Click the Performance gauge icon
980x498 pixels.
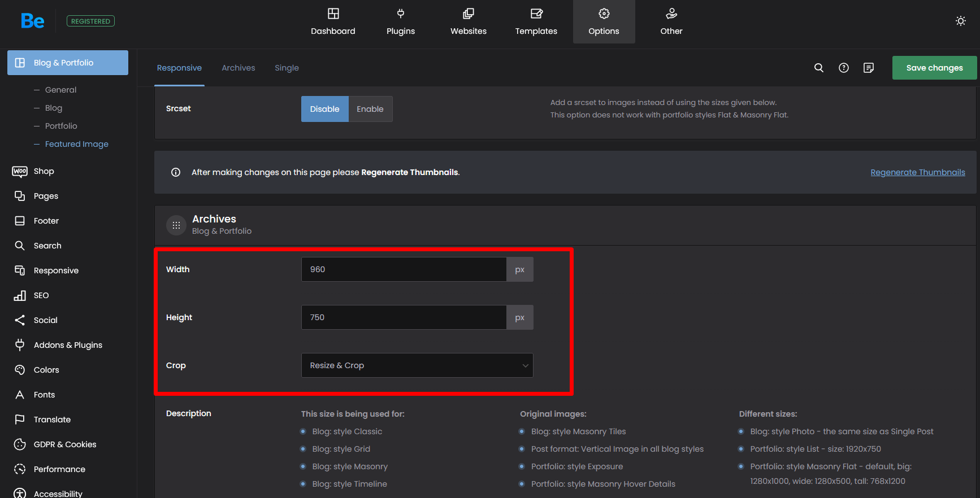pyautogui.click(x=20, y=469)
